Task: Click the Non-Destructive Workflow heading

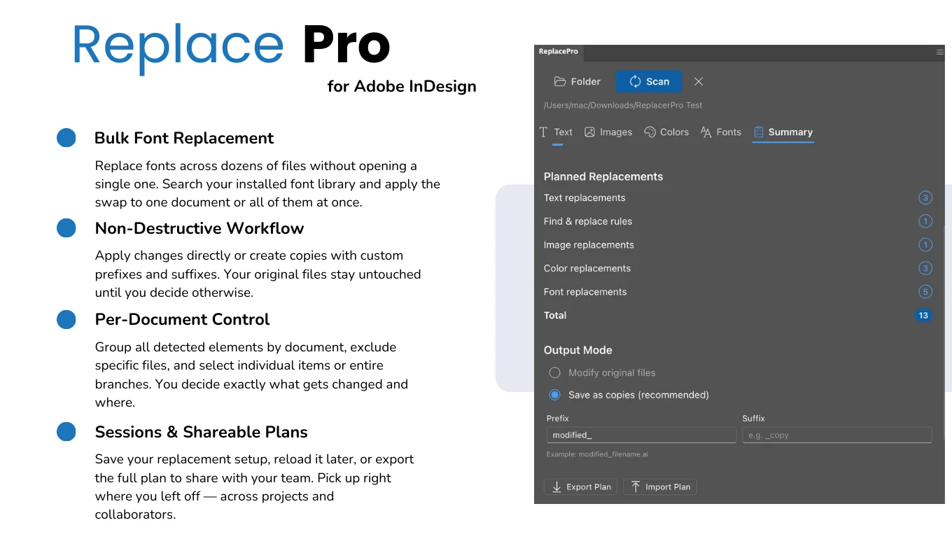Action: 199,228
